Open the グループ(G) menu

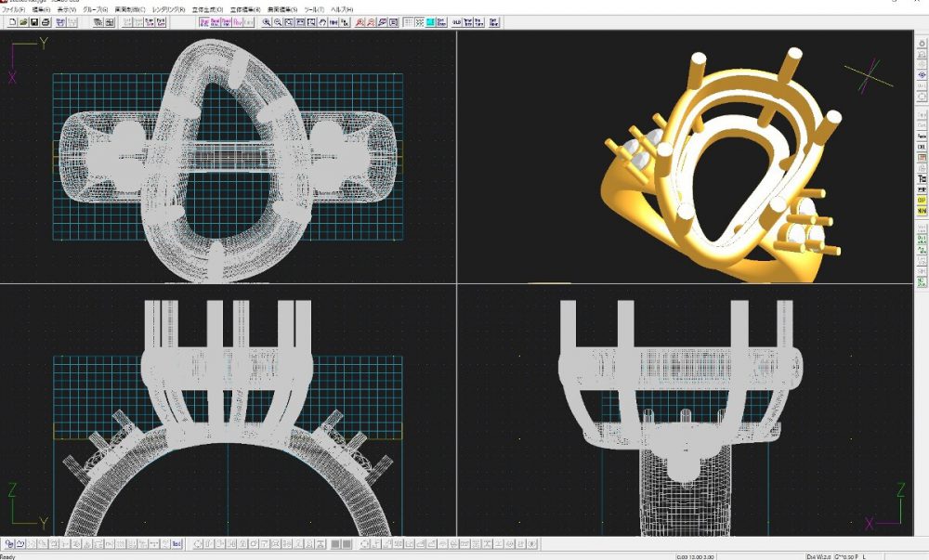(x=96, y=9)
